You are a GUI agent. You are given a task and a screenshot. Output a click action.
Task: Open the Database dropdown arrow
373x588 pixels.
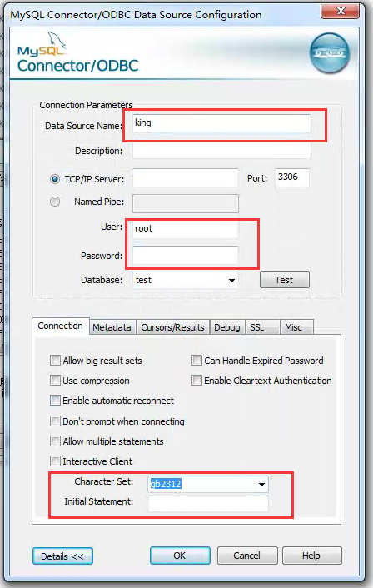(x=231, y=280)
